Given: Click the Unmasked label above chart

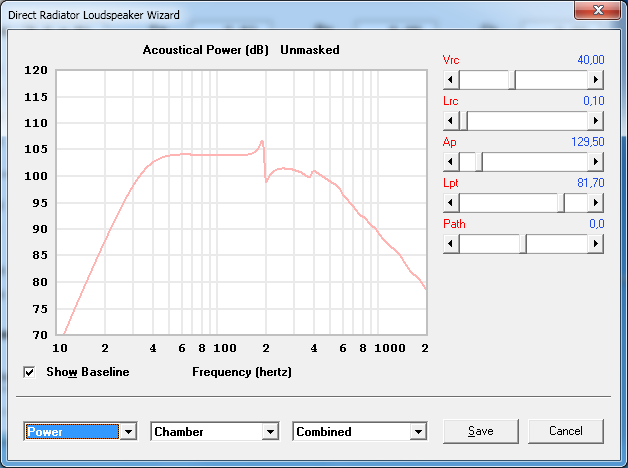Looking at the screenshot, I should coord(310,50).
